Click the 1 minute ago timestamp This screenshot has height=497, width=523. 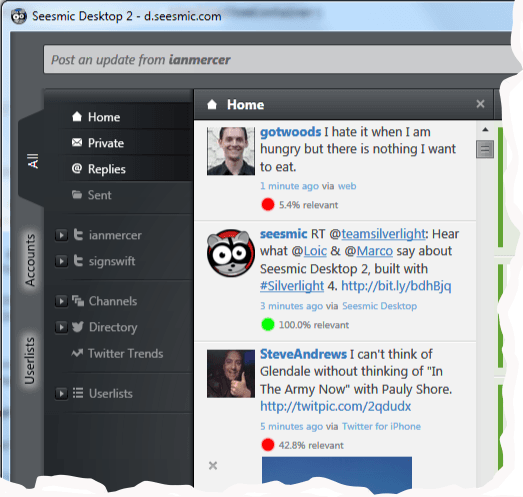pos(289,186)
